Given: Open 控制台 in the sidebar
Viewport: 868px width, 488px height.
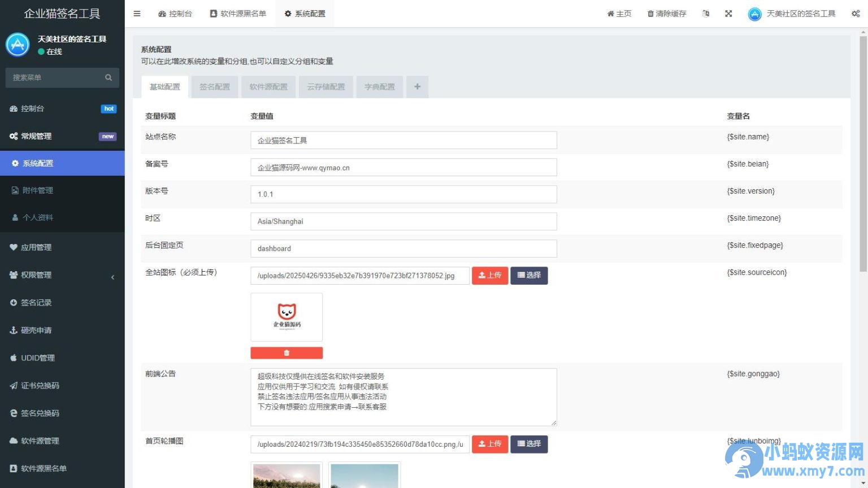Looking at the screenshot, I should pos(62,108).
